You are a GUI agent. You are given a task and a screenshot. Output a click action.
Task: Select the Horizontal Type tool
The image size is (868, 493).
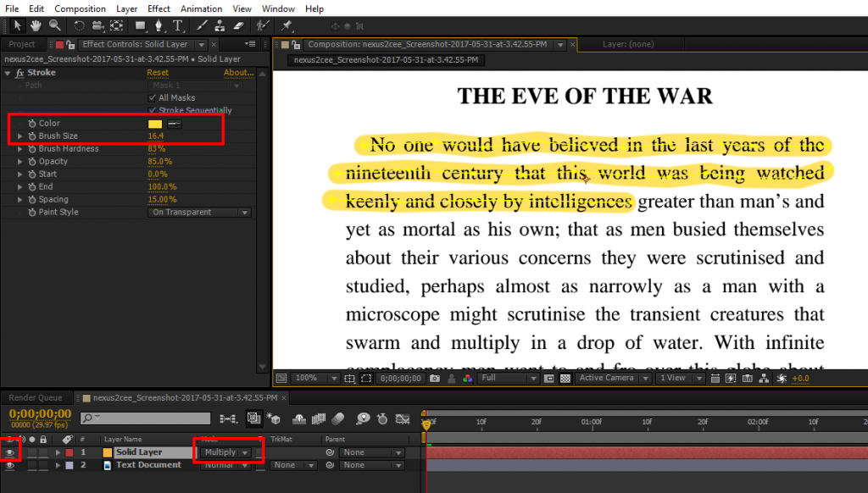(177, 26)
